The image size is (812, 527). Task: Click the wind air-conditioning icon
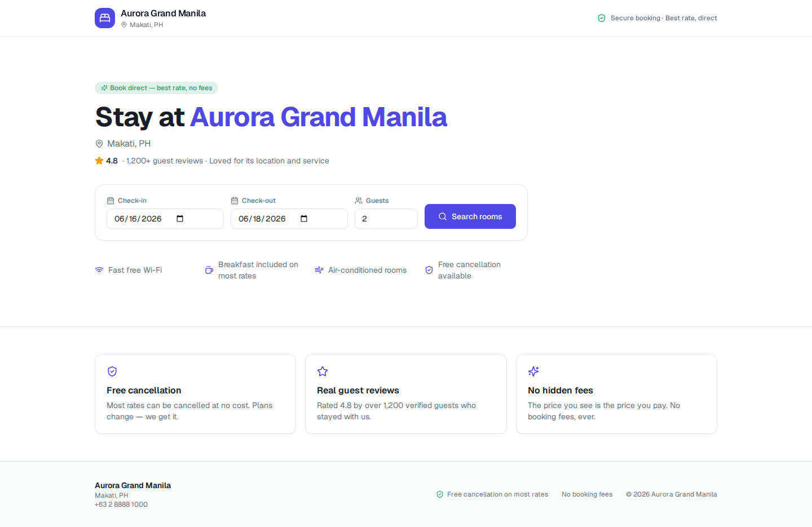[x=319, y=270]
